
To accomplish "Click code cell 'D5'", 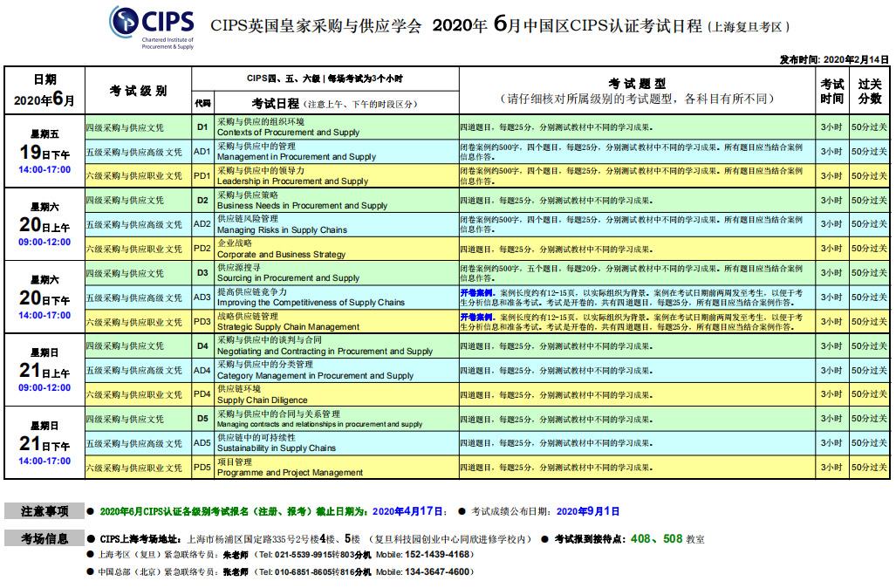I will (202, 418).
